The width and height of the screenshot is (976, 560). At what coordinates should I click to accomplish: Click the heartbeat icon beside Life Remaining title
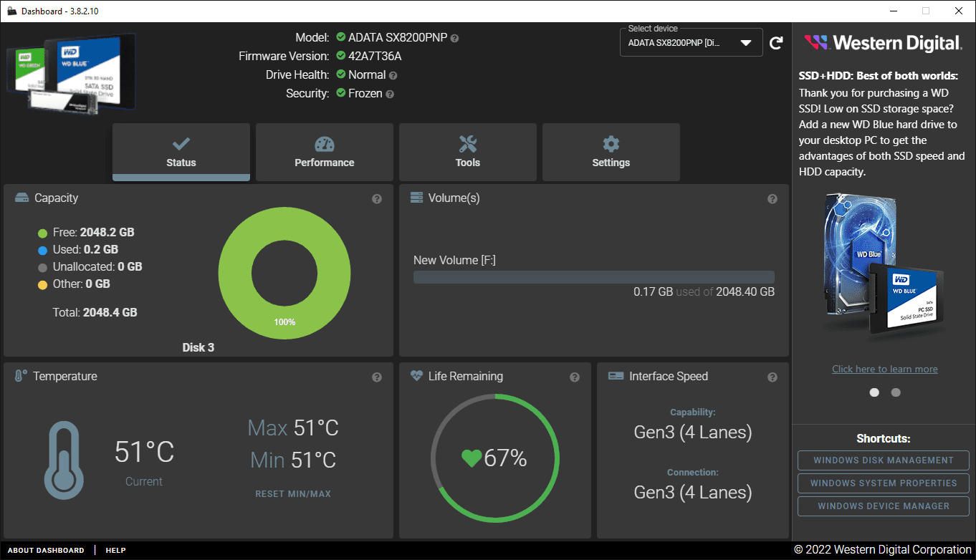pos(416,376)
